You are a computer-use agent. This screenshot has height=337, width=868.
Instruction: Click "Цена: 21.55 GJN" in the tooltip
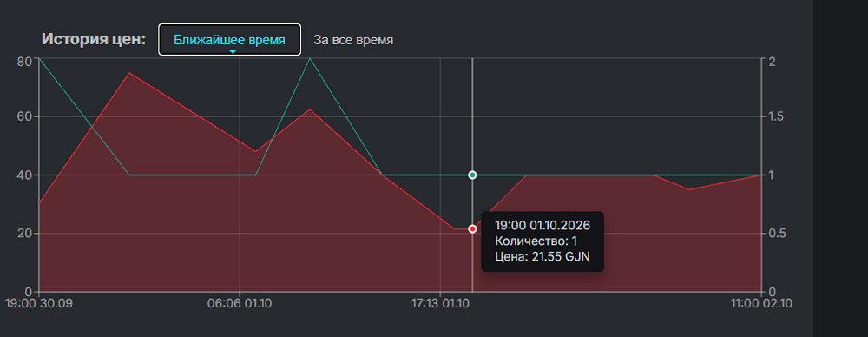[542, 256]
